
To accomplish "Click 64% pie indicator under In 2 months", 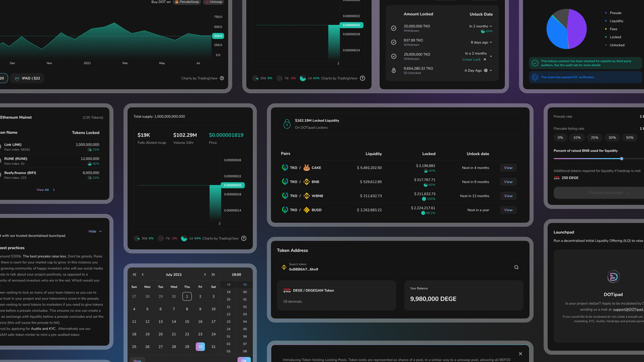I will 483,31.
